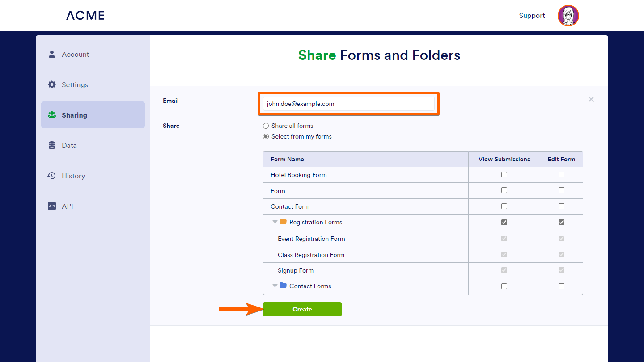Click the Settings gear icon
Viewport: 644px width, 362px height.
[52, 84]
